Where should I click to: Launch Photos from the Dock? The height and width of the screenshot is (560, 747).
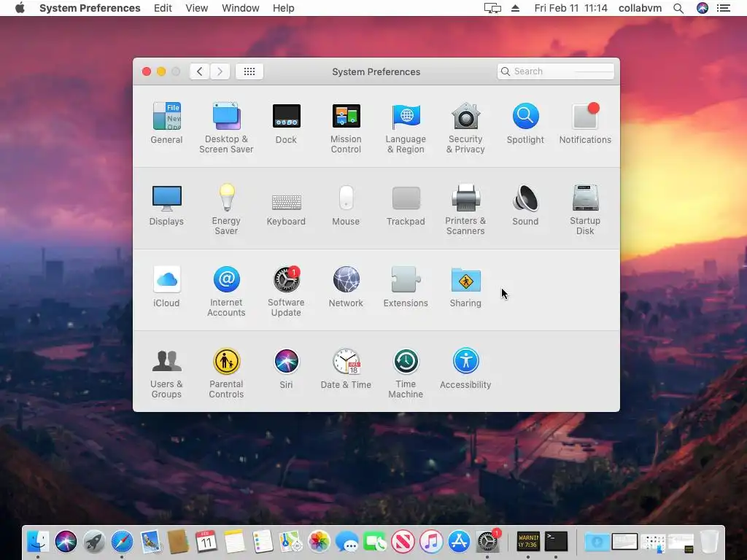(x=319, y=542)
